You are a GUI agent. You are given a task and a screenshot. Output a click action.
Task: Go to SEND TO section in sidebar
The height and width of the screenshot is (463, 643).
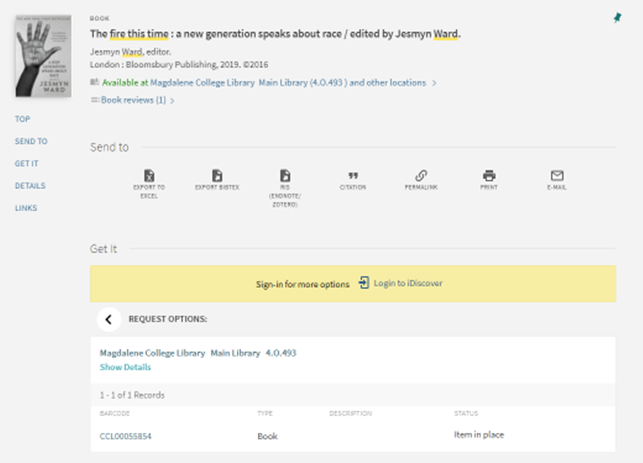coord(31,141)
